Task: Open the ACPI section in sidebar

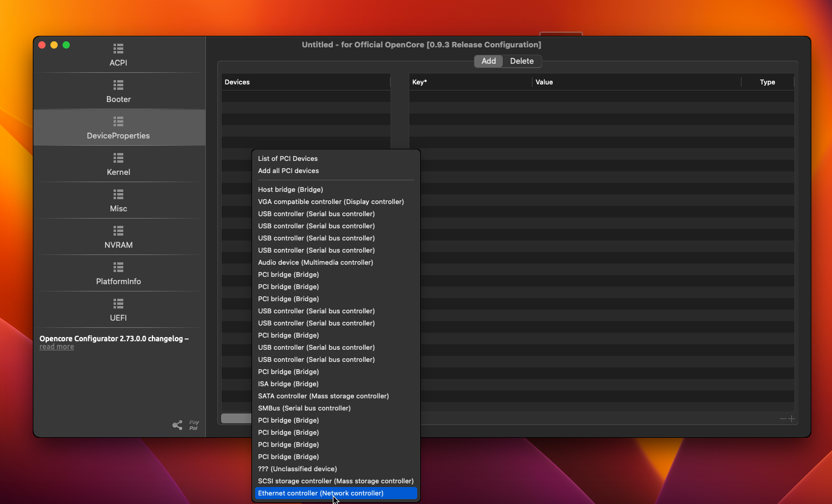Action: (x=118, y=55)
